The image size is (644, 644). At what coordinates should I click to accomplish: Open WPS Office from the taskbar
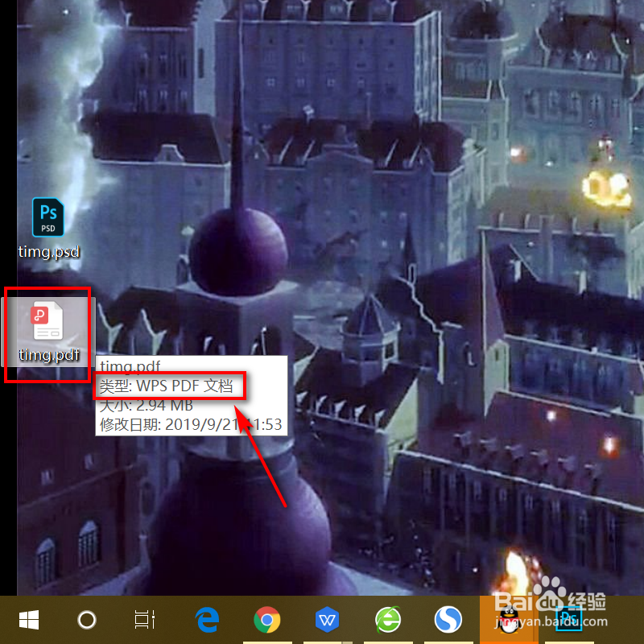tap(327, 620)
